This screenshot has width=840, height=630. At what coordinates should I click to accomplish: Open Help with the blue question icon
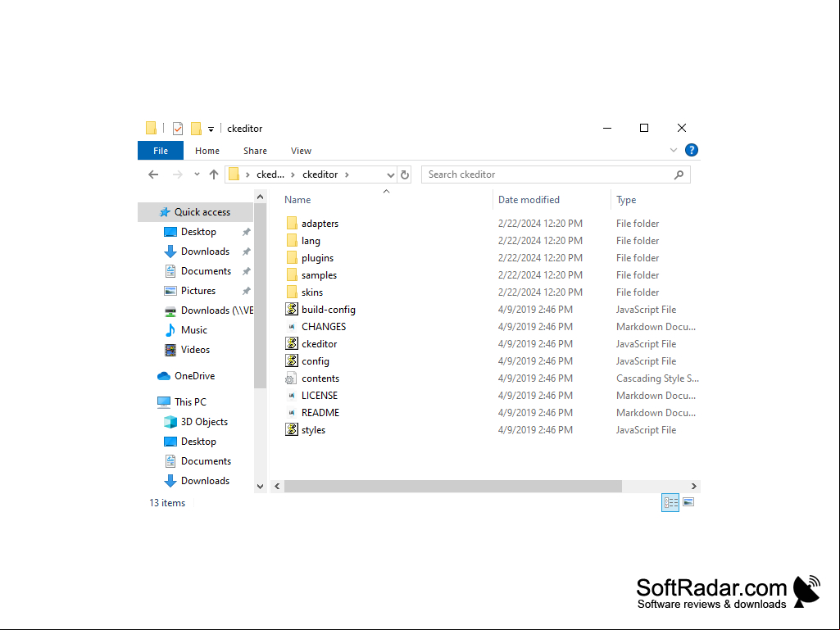point(692,150)
